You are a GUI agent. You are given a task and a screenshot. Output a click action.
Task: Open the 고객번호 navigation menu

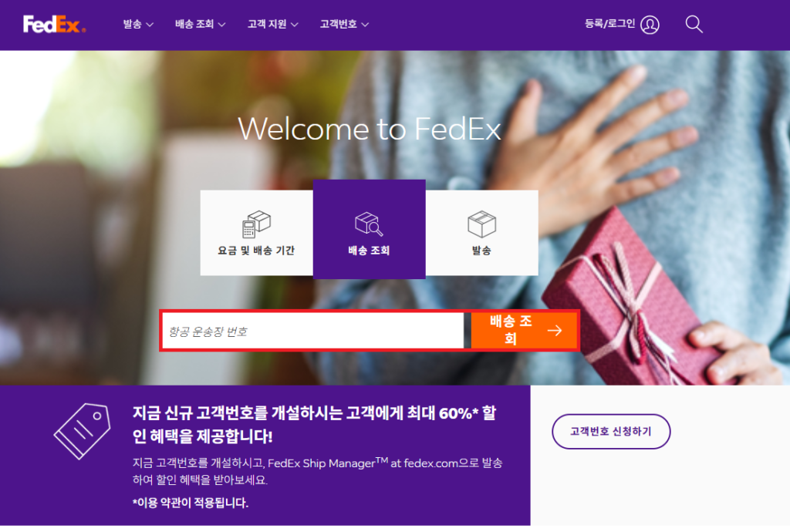pos(345,24)
